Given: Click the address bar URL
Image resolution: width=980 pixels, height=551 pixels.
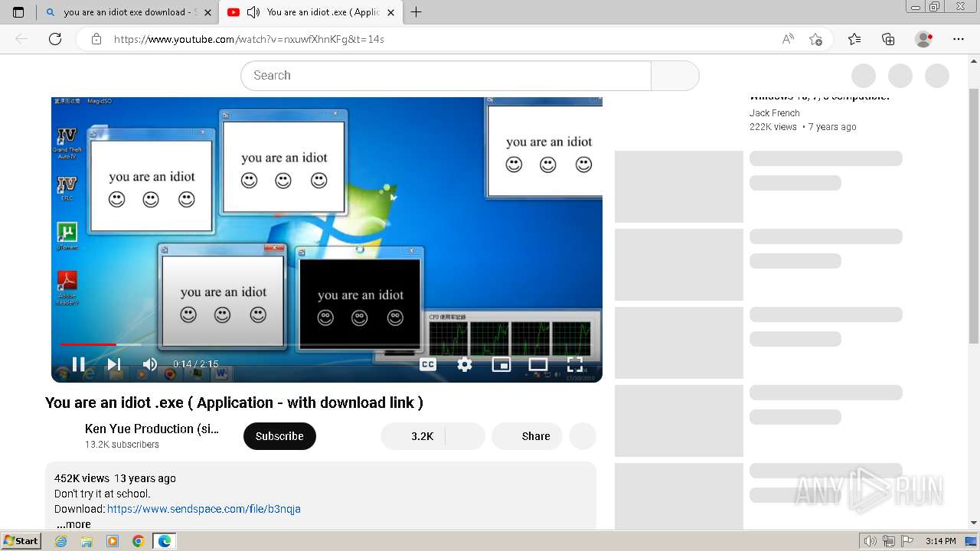Looking at the screenshot, I should 249,39.
